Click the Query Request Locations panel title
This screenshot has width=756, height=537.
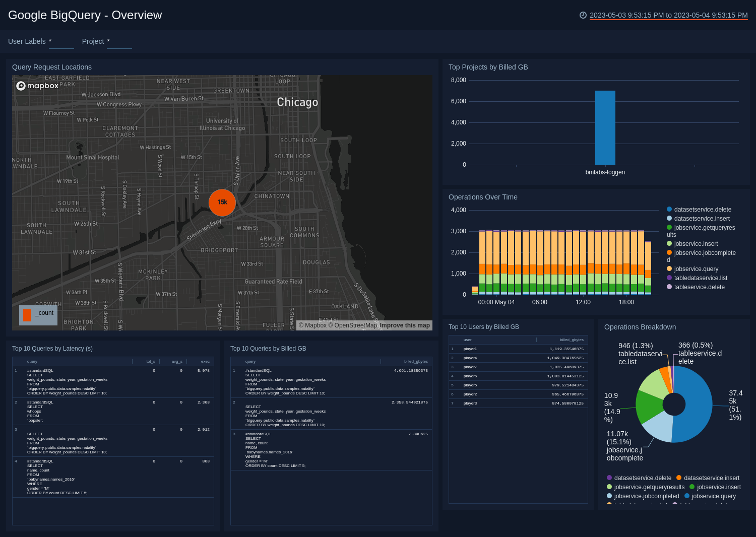(52, 67)
